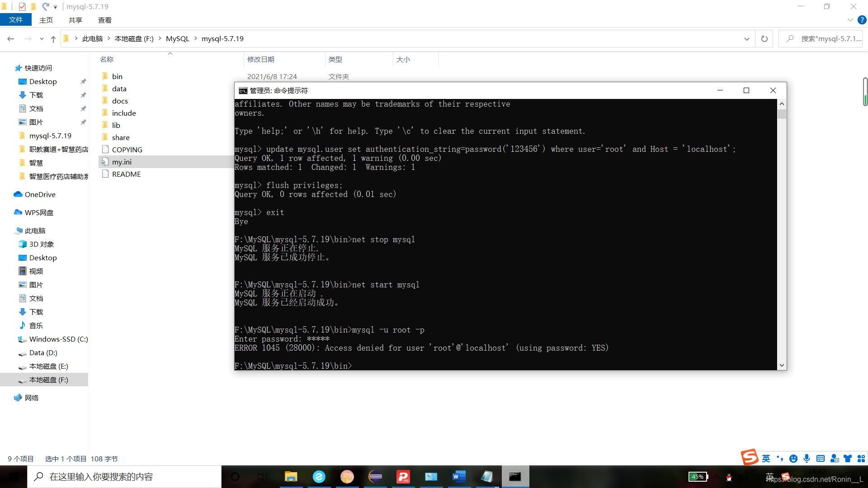
Task: Click the battery 45% tray indicator
Action: pos(698,477)
